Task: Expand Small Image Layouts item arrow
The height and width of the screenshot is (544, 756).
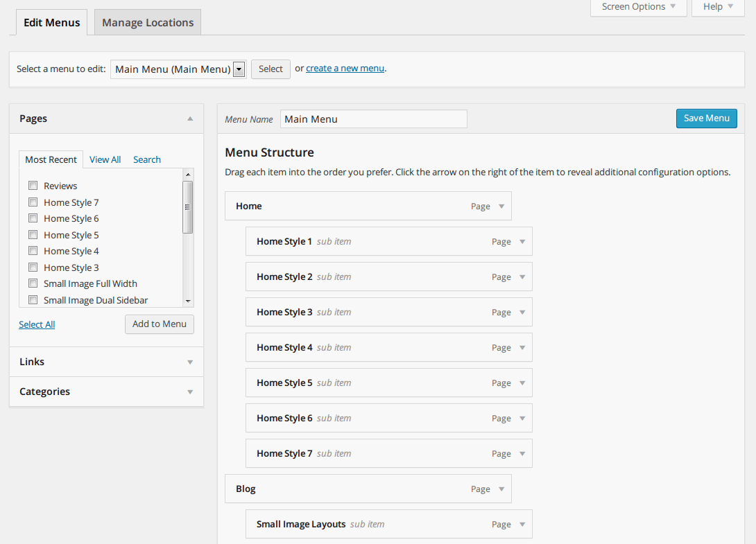Action: tap(522, 525)
